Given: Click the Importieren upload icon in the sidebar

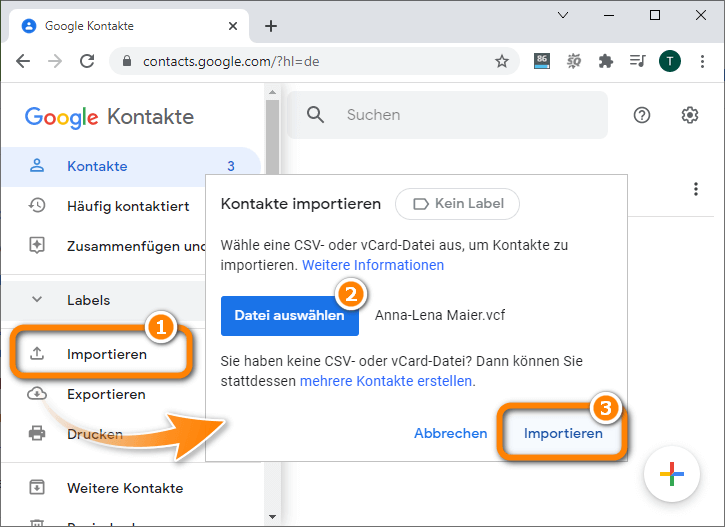Looking at the screenshot, I should [37, 354].
